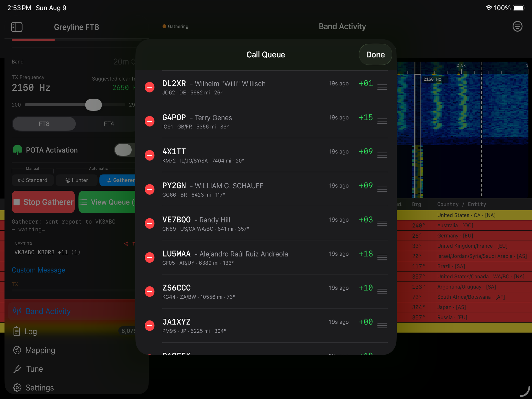Screen dimensions: 532x399
Task: Grab the reorder handle for G4POP
Action: point(382,121)
